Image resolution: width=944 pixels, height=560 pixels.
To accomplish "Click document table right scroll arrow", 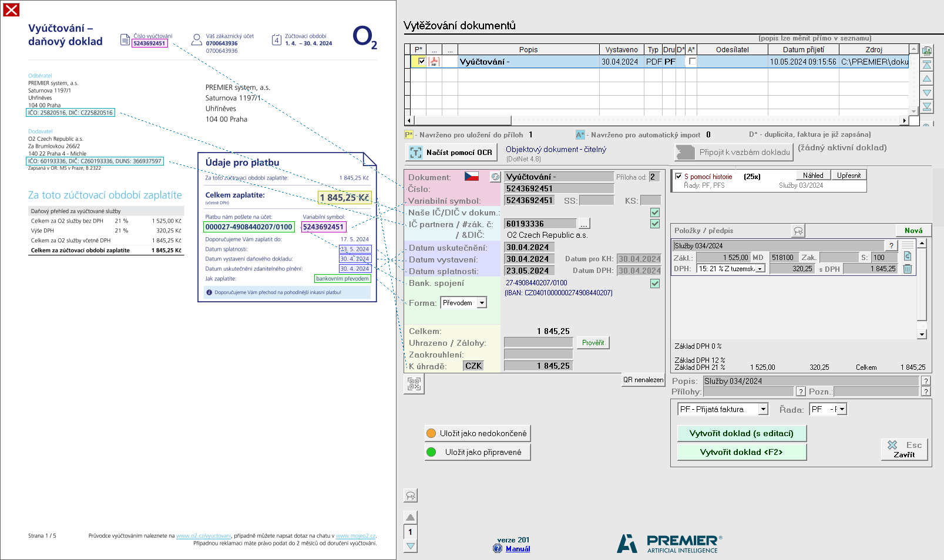I will (905, 120).
